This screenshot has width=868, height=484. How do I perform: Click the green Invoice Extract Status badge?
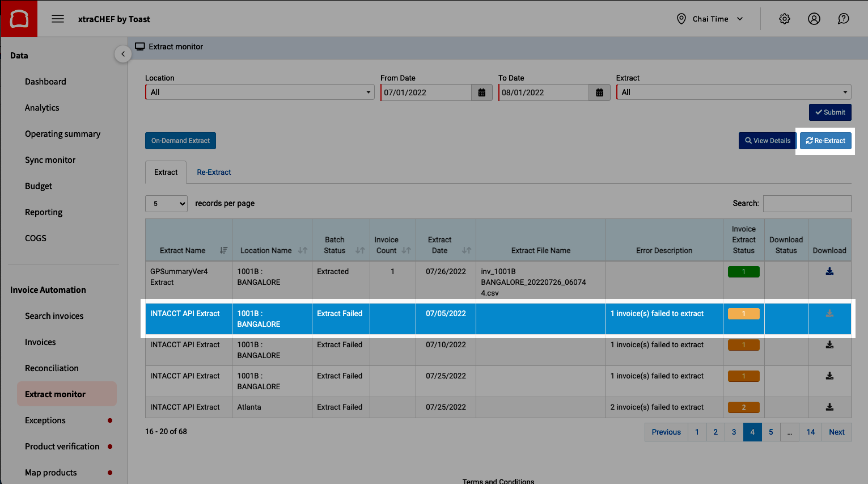coord(743,272)
